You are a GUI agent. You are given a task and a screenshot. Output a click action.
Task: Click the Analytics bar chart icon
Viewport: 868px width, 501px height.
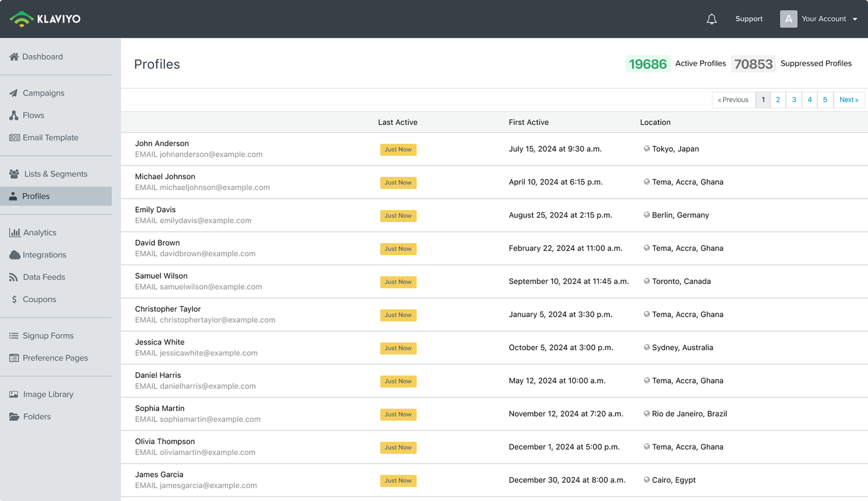pyautogui.click(x=14, y=232)
